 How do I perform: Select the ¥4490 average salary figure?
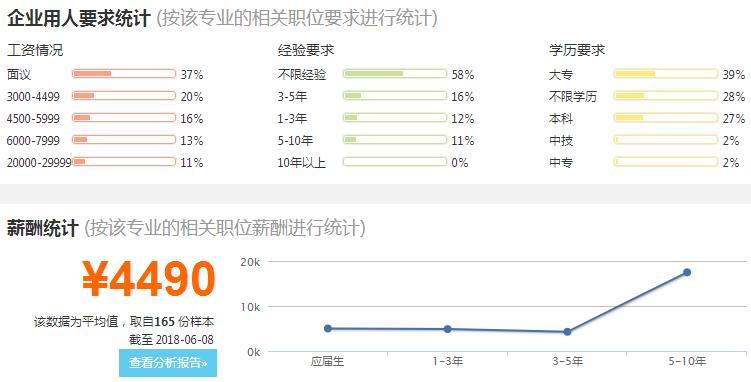click(x=148, y=279)
